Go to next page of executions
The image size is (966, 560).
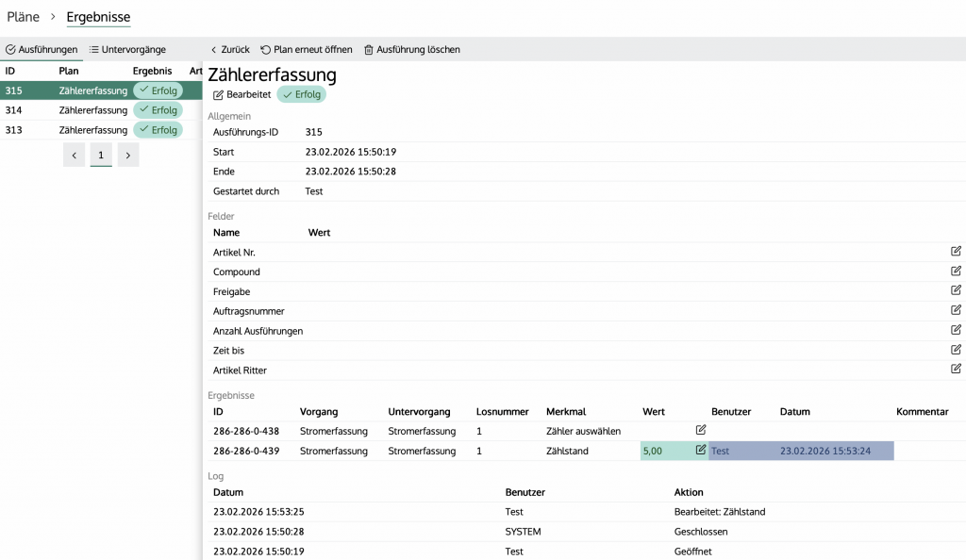(x=128, y=156)
